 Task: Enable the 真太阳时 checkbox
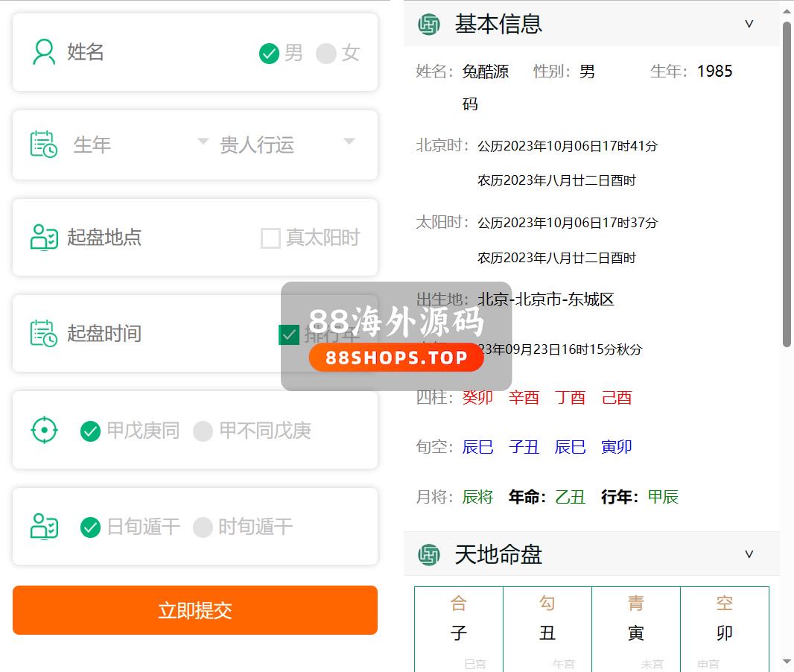270,238
